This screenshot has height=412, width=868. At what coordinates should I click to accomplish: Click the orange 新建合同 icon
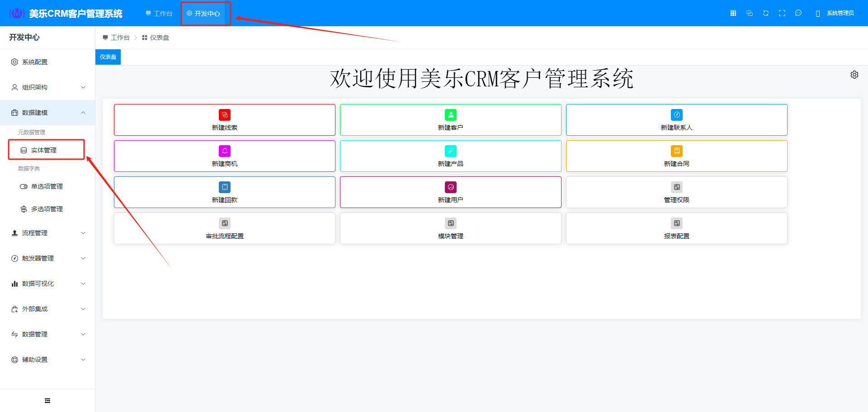point(677,151)
